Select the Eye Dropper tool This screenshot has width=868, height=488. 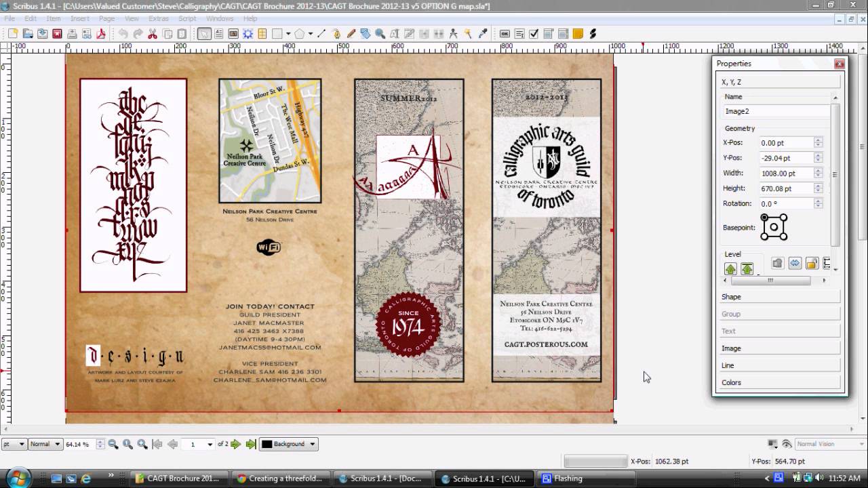click(x=483, y=34)
